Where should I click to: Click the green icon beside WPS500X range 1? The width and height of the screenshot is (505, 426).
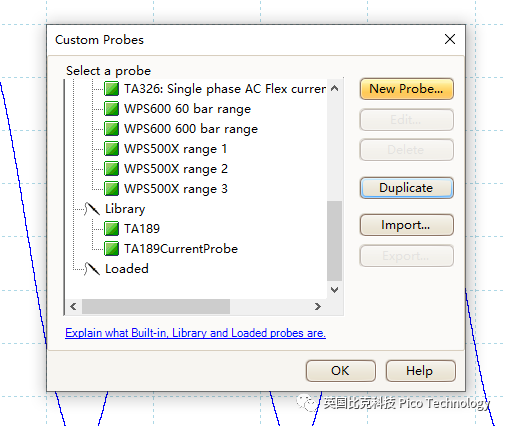point(111,149)
